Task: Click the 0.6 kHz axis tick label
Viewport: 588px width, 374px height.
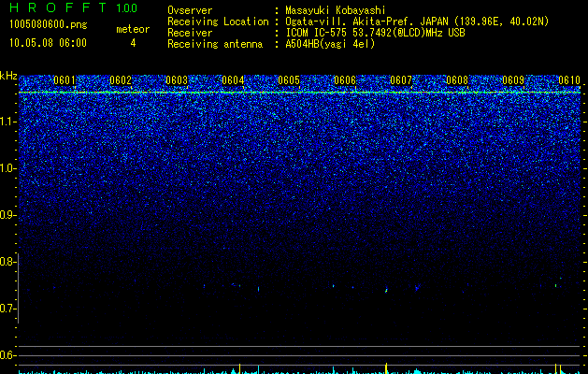Action: [8, 355]
